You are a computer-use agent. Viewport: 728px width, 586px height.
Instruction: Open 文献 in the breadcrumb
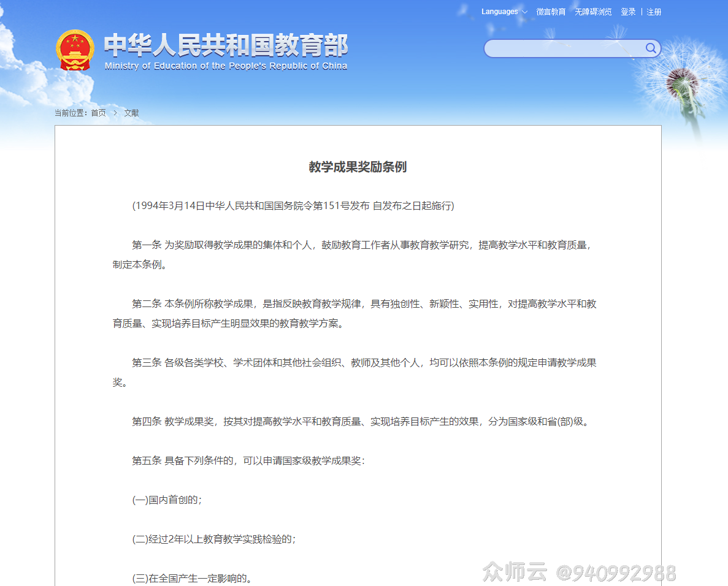click(131, 113)
